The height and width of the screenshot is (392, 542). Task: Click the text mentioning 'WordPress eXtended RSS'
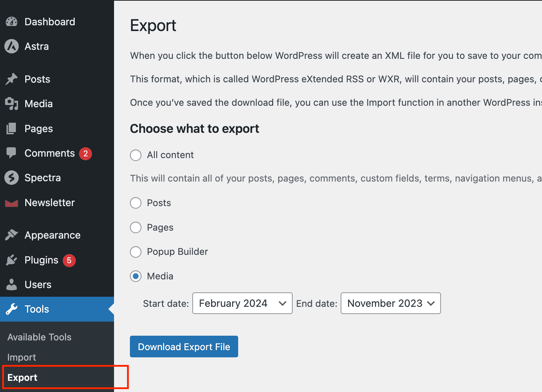336,79
